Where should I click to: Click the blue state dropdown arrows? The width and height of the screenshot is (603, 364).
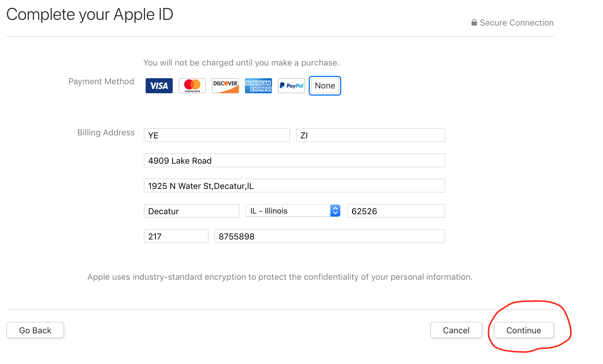click(x=335, y=211)
